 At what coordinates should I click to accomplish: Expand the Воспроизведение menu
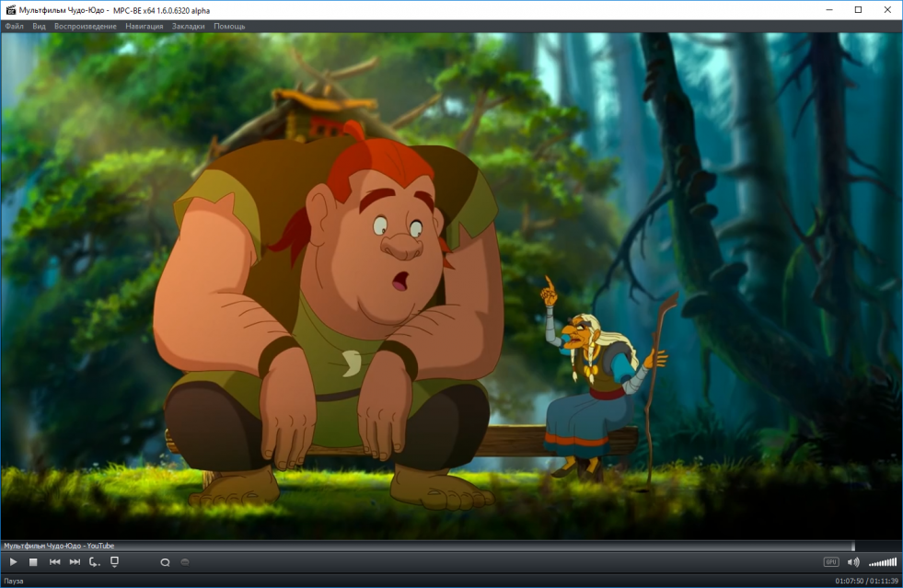coord(86,26)
